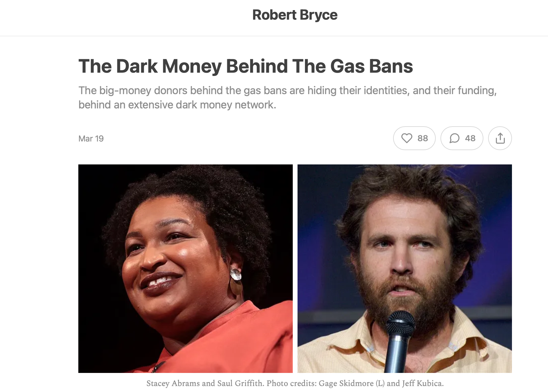This screenshot has height=392, width=548.
Task: Click the article subtitle about big-money donors
Action: click(x=287, y=97)
